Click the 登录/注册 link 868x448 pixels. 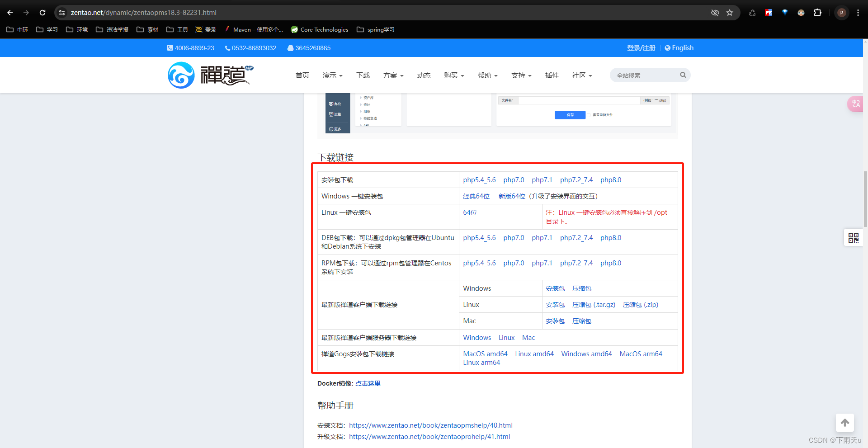pos(641,48)
